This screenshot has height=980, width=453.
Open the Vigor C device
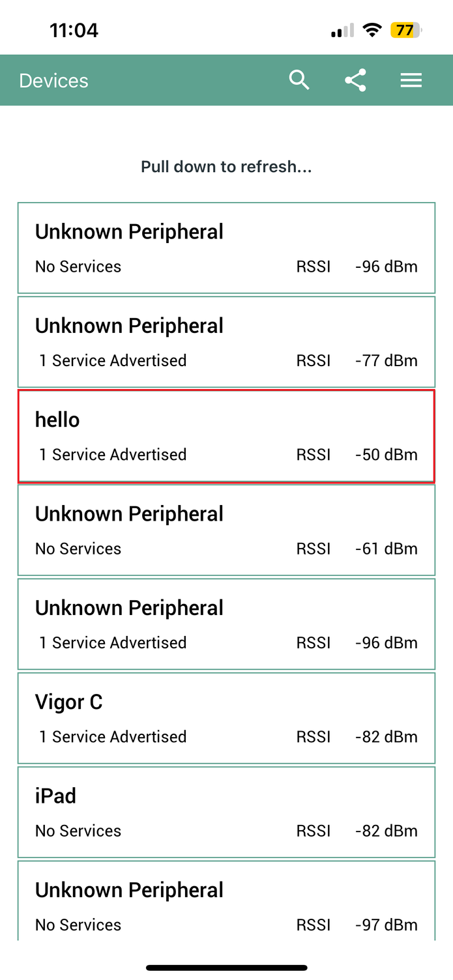[226, 718]
